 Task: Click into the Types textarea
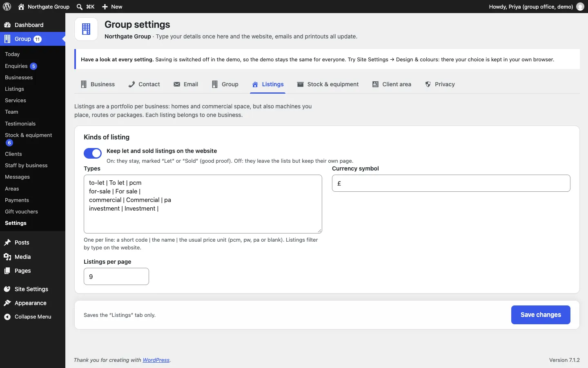(x=203, y=204)
